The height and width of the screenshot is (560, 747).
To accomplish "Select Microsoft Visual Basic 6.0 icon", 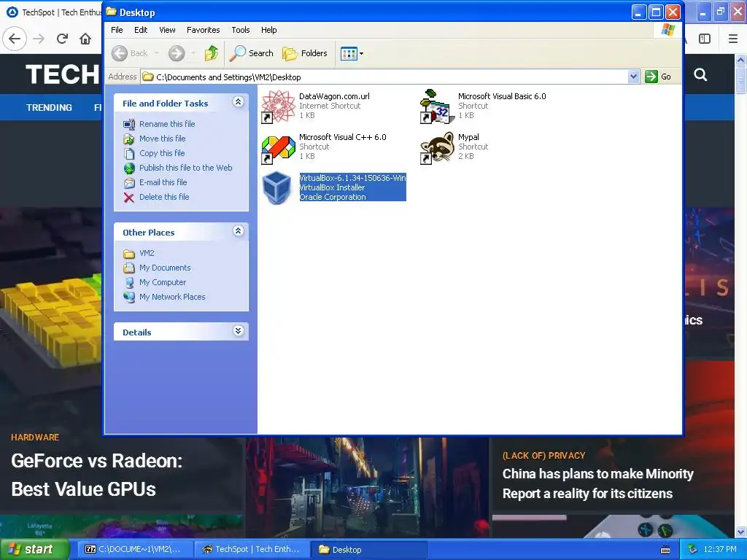I will click(x=437, y=106).
